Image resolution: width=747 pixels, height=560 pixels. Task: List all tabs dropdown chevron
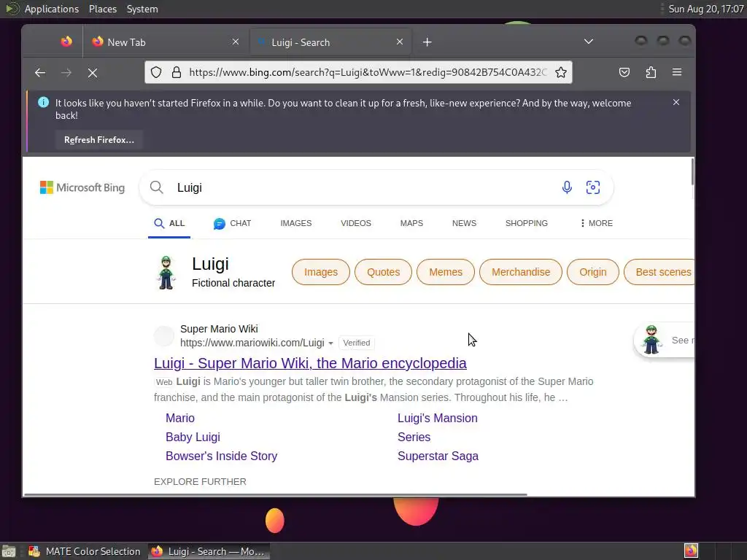(x=589, y=42)
